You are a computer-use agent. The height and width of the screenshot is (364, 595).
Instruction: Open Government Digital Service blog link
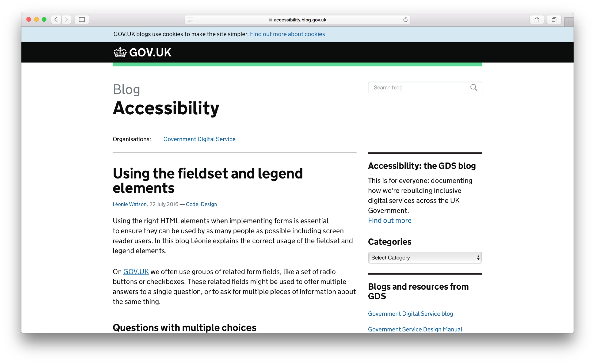pyautogui.click(x=410, y=314)
